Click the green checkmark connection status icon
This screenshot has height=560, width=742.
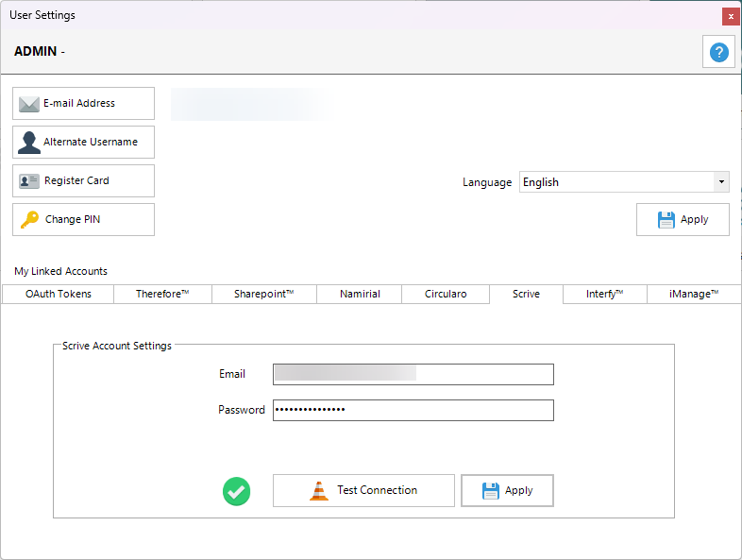(236, 491)
